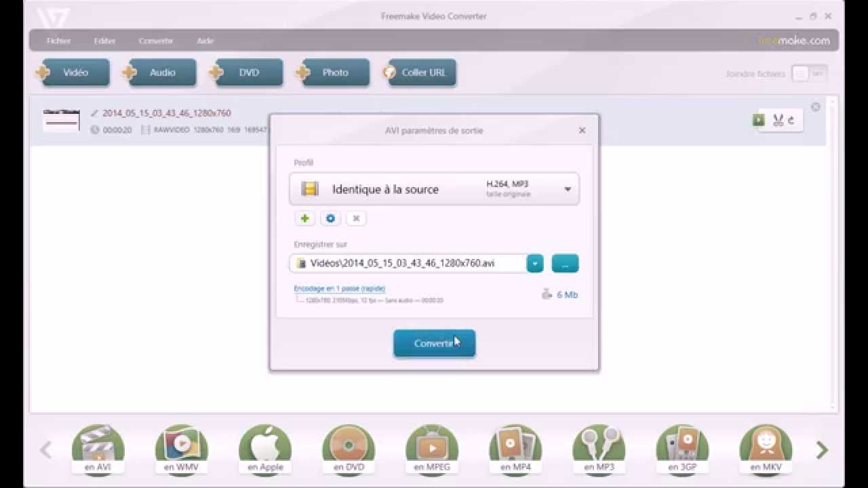Show more formats with right arrow

[x=822, y=450]
